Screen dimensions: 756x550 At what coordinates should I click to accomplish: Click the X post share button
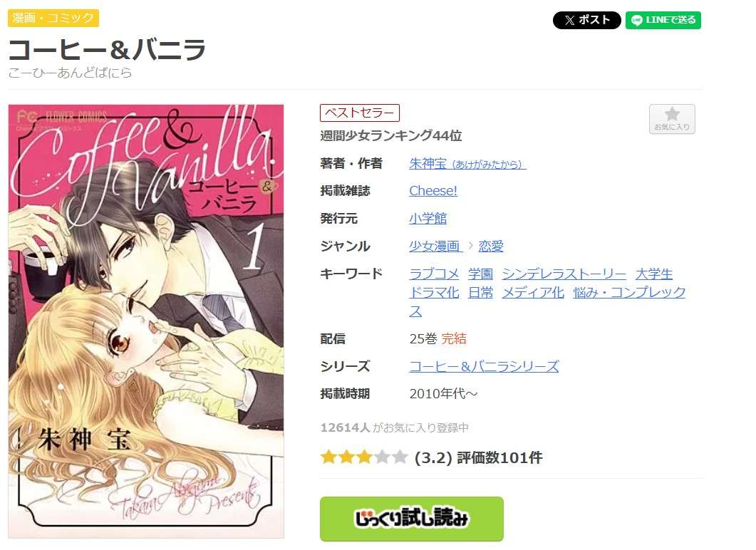586,20
